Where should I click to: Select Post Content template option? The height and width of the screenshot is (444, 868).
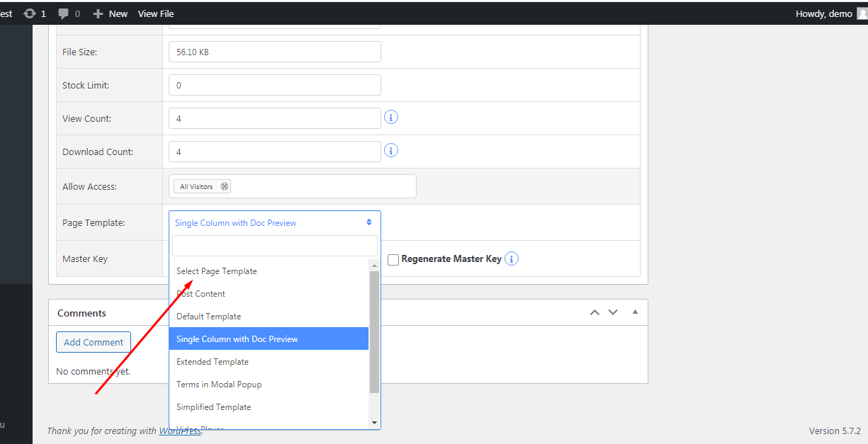pyautogui.click(x=269, y=294)
